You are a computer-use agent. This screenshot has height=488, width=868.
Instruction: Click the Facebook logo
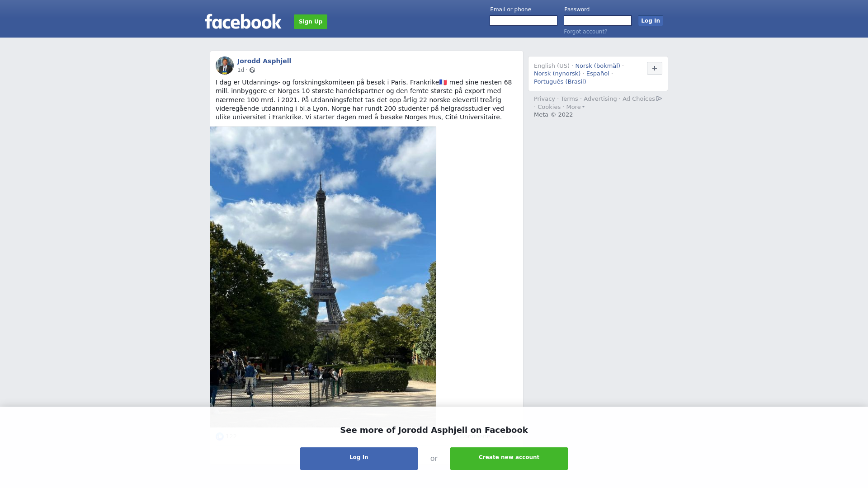pos(243,21)
